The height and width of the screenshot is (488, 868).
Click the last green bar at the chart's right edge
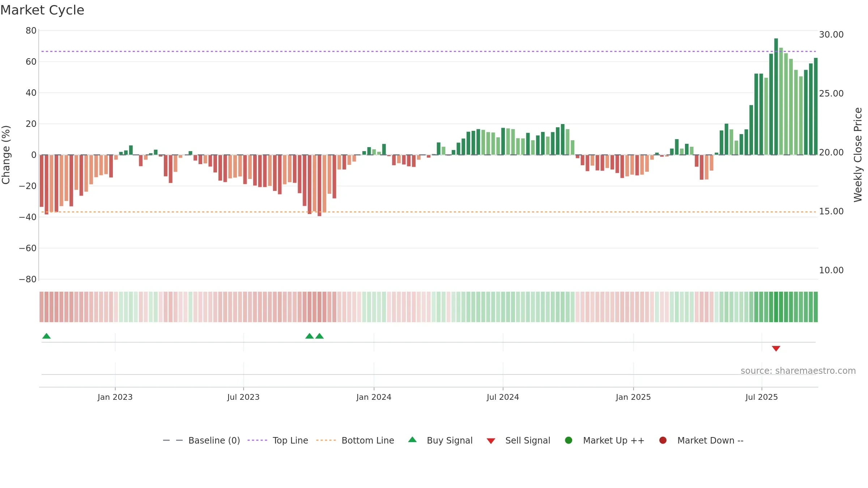pos(816,106)
